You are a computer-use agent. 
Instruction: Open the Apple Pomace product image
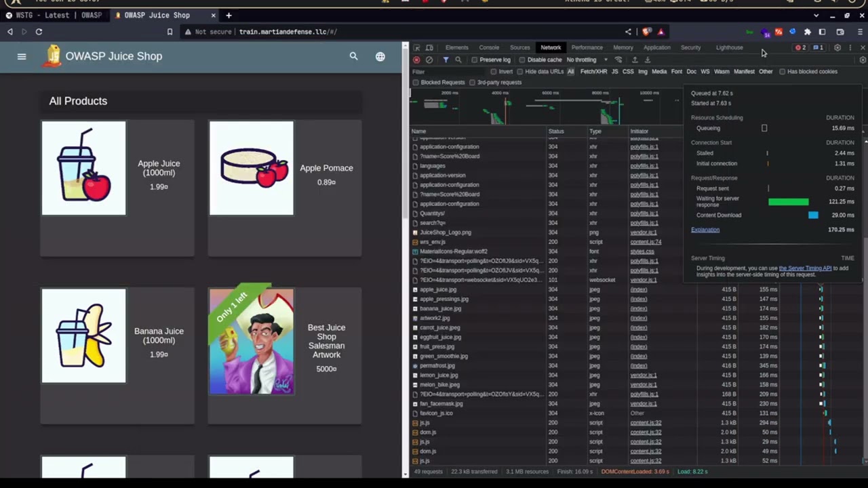point(252,168)
